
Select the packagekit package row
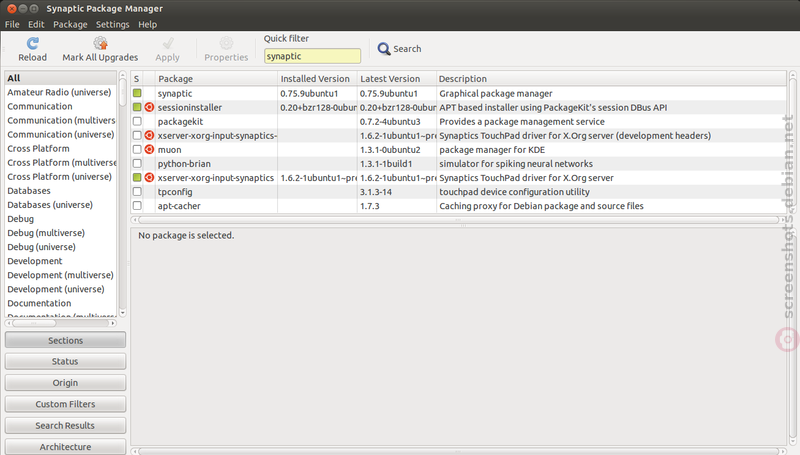coord(458,121)
